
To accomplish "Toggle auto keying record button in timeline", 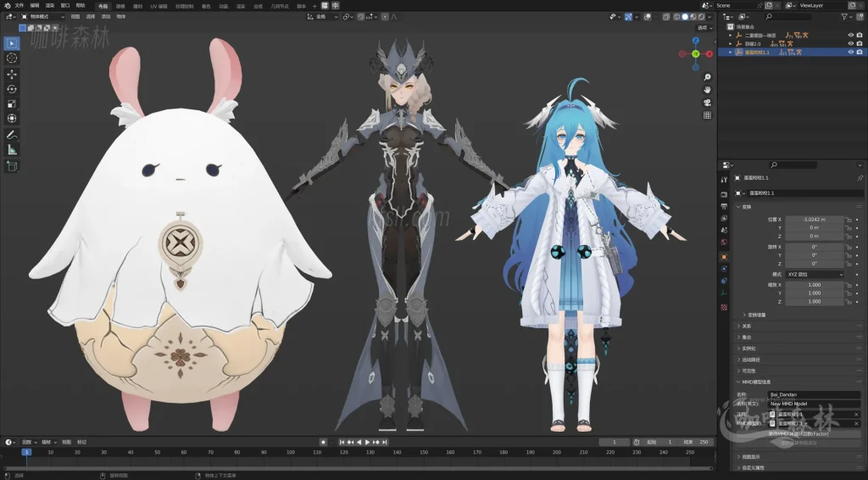I will pos(323,442).
